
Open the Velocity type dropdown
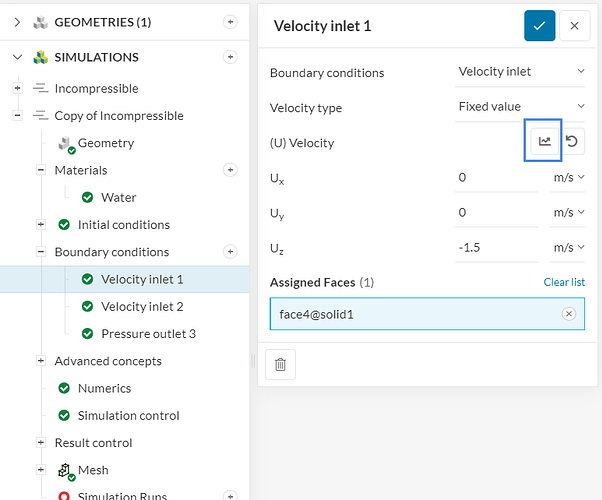(x=520, y=107)
